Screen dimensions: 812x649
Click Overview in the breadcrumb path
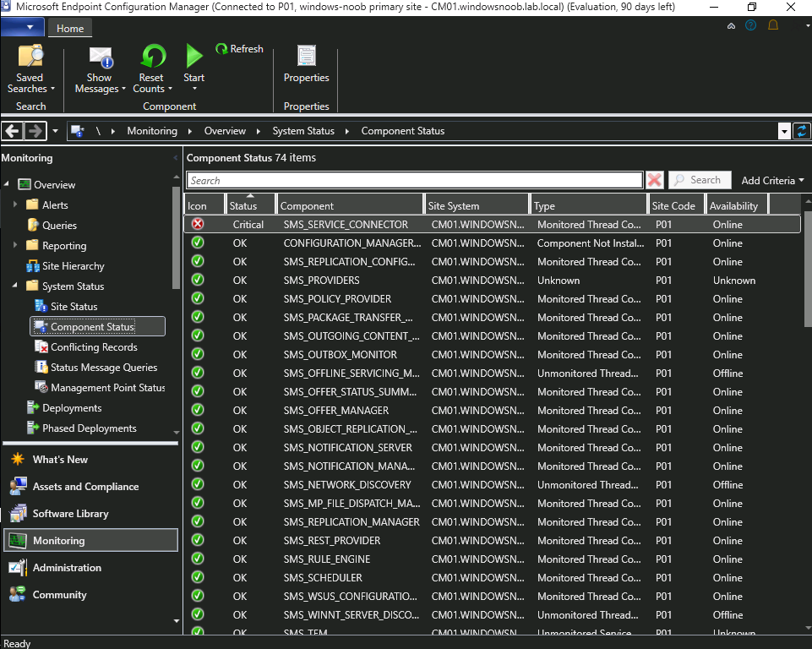[x=225, y=131]
